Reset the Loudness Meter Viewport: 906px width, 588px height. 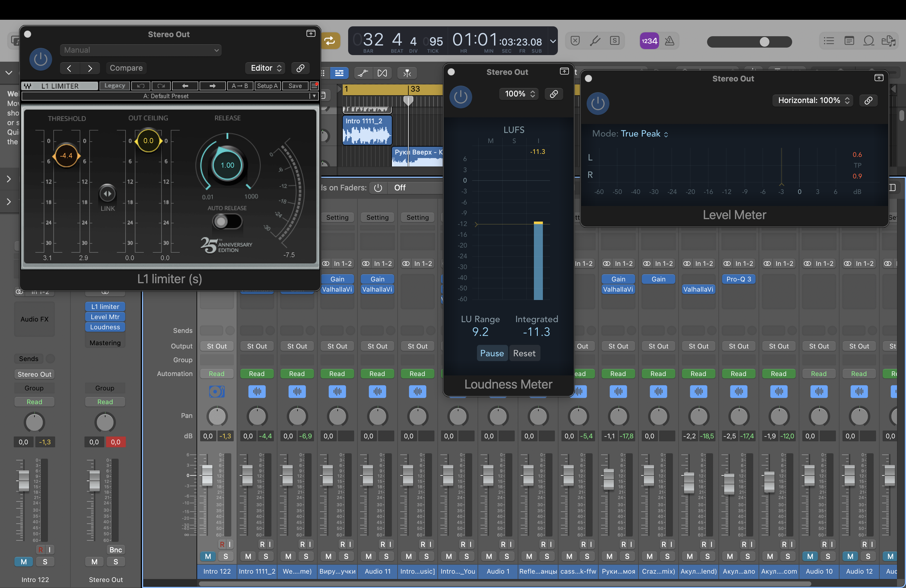click(x=524, y=353)
